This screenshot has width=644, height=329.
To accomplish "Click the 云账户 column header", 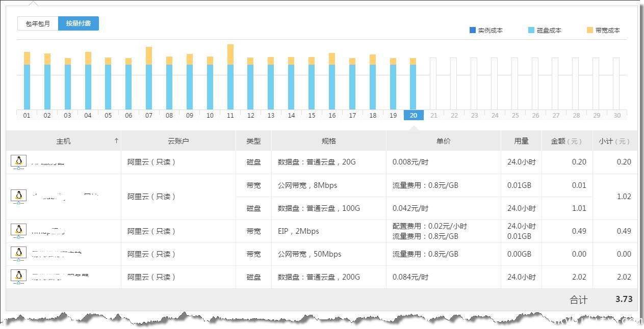I will click(x=178, y=141).
